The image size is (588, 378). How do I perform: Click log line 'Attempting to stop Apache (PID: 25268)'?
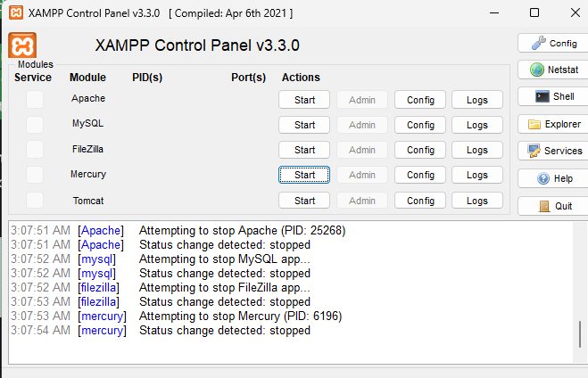(243, 230)
